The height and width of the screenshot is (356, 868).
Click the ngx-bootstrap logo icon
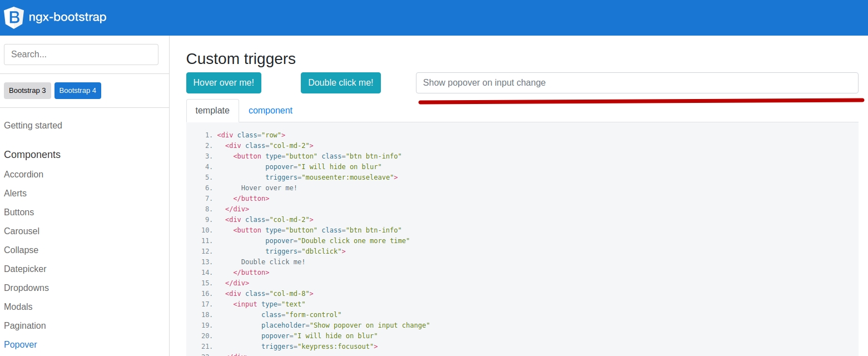[x=13, y=17]
